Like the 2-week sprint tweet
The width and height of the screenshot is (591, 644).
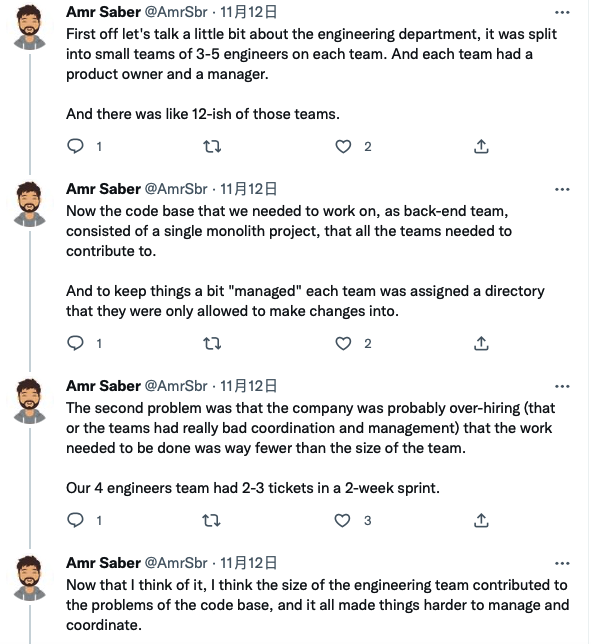click(342, 520)
